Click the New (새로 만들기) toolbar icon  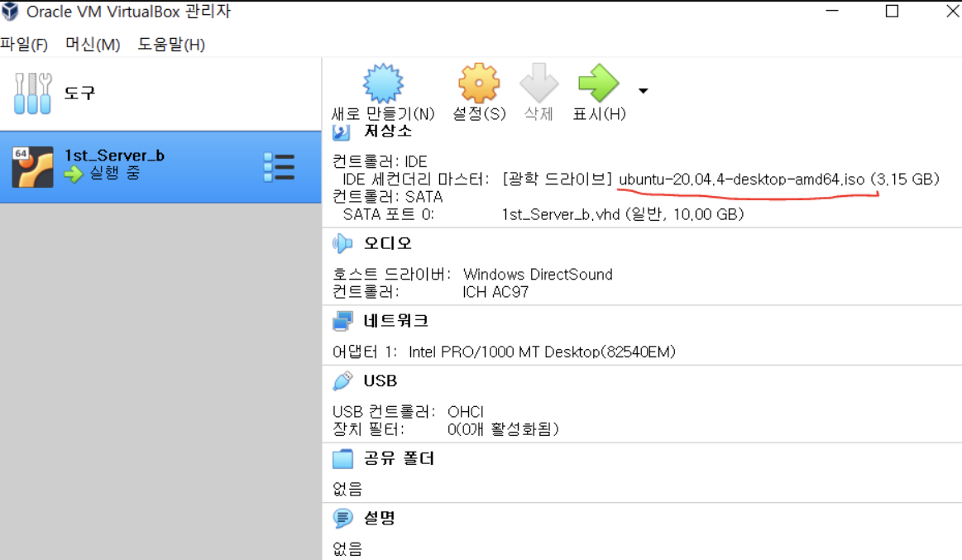pyautogui.click(x=384, y=83)
